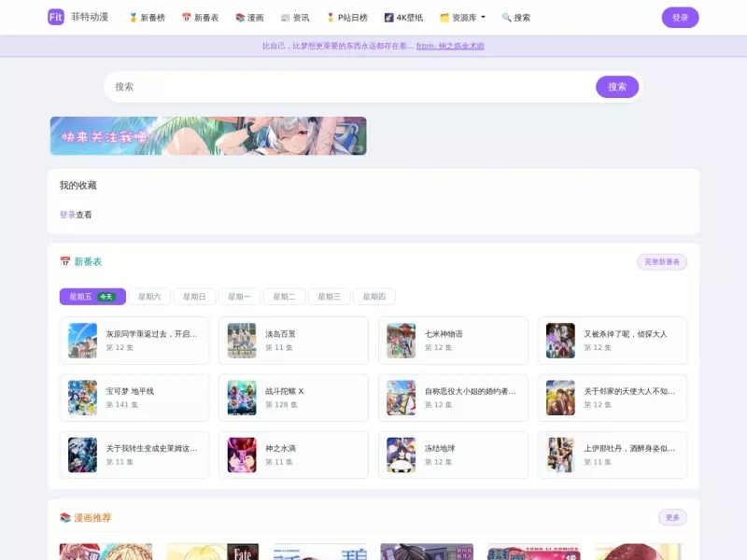Viewport: 747px width, 560px height.
Task: Open P站日榜 in navbar
Action: point(346,18)
